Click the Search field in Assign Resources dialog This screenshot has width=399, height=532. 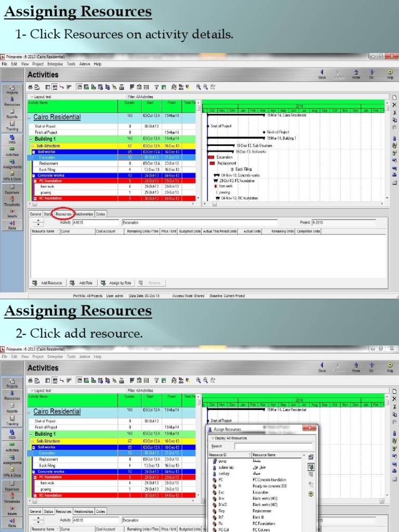click(x=273, y=446)
